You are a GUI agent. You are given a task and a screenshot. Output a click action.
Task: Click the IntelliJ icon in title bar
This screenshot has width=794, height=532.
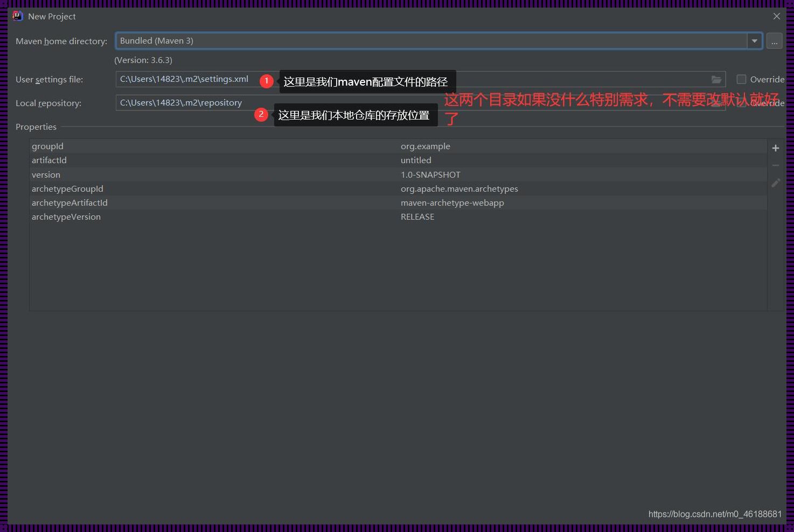click(18, 16)
